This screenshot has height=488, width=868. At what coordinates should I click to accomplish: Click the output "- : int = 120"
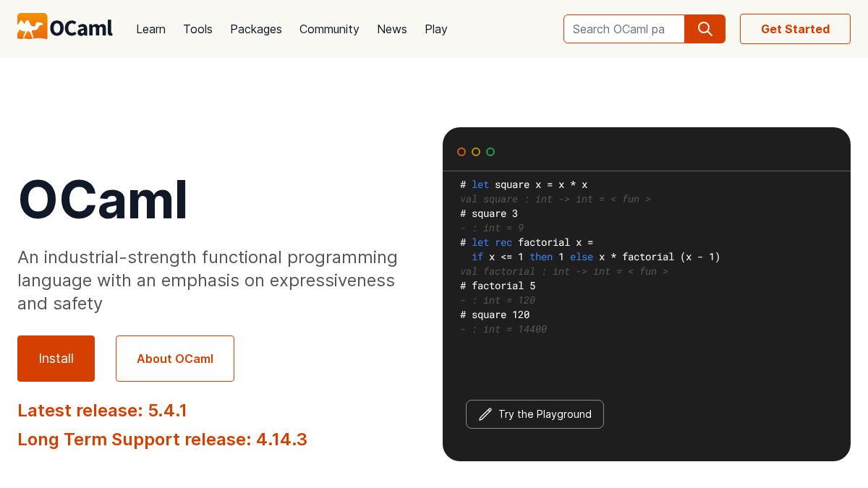[498, 300]
